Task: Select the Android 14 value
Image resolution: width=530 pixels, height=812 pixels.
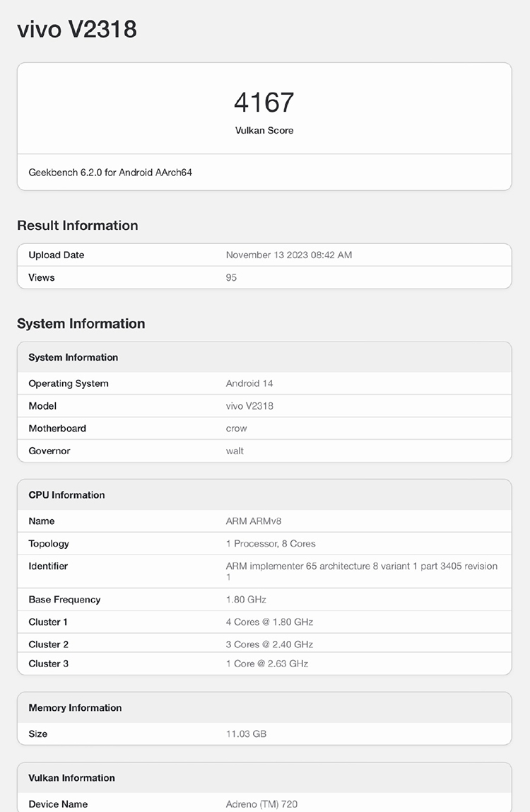Action: click(249, 383)
